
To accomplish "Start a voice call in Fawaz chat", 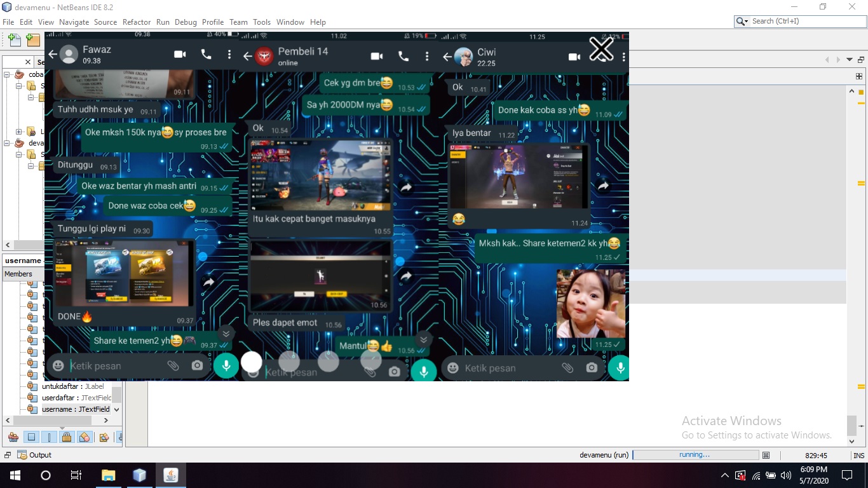I will (206, 55).
